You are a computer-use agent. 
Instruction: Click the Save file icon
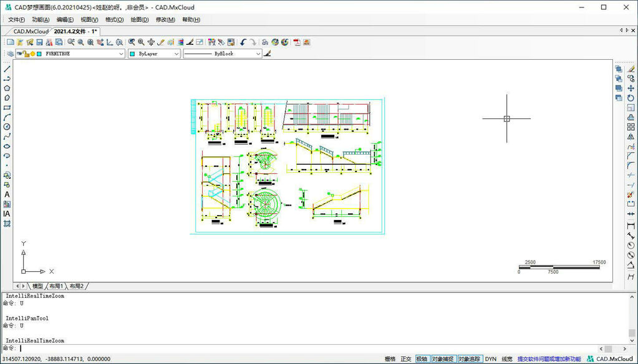pos(39,42)
